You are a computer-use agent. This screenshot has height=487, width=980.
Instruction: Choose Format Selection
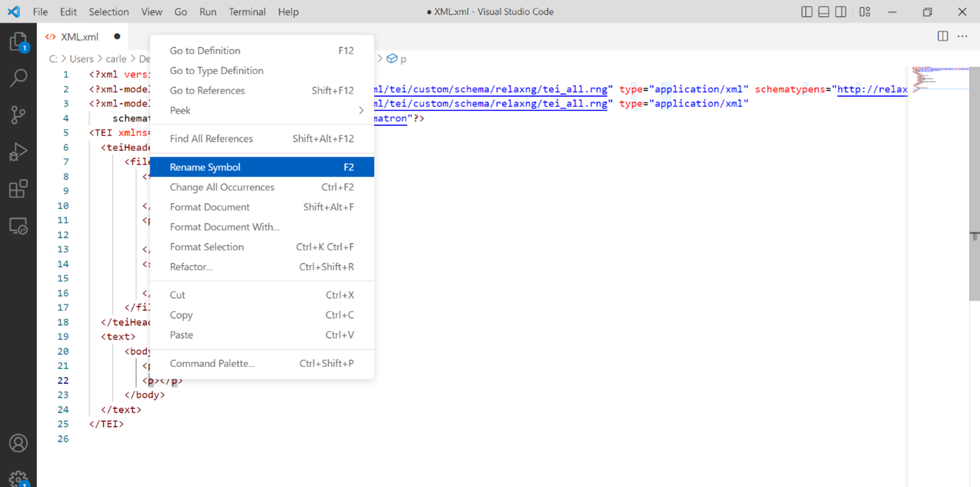pos(262,247)
